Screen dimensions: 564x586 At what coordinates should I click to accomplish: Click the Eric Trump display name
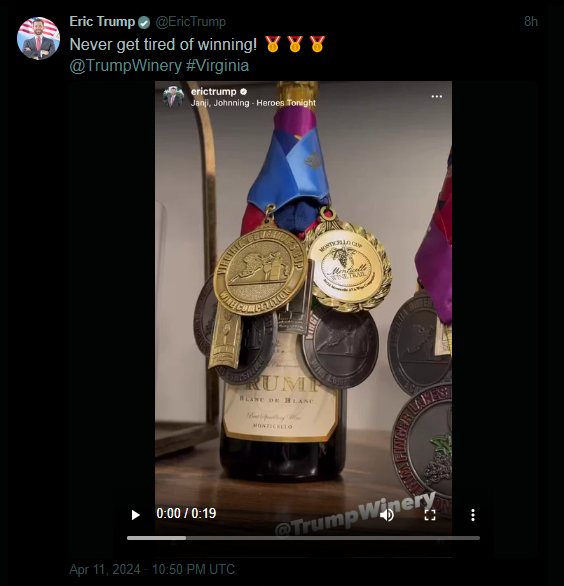coord(102,22)
